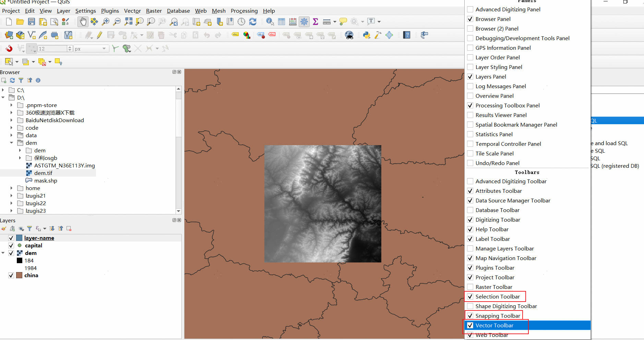
Task: Expand the home folder in Browser
Action: (11, 188)
